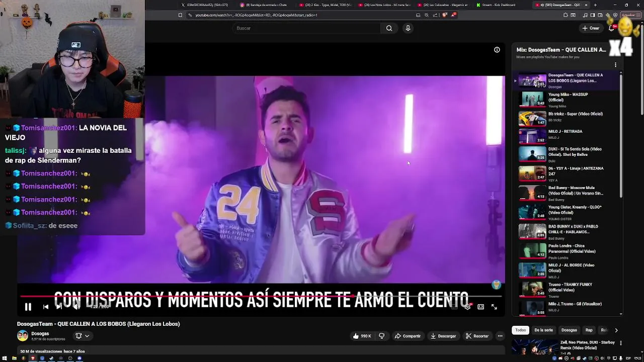The image size is (644, 362).
Task: Open a new browser tab
Action: tap(595, 5)
